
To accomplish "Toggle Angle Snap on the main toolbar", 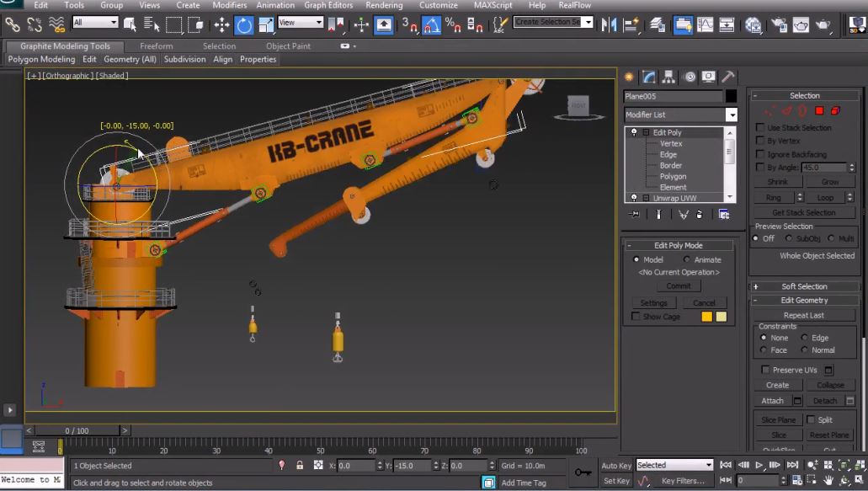I will [x=431, y=25].
